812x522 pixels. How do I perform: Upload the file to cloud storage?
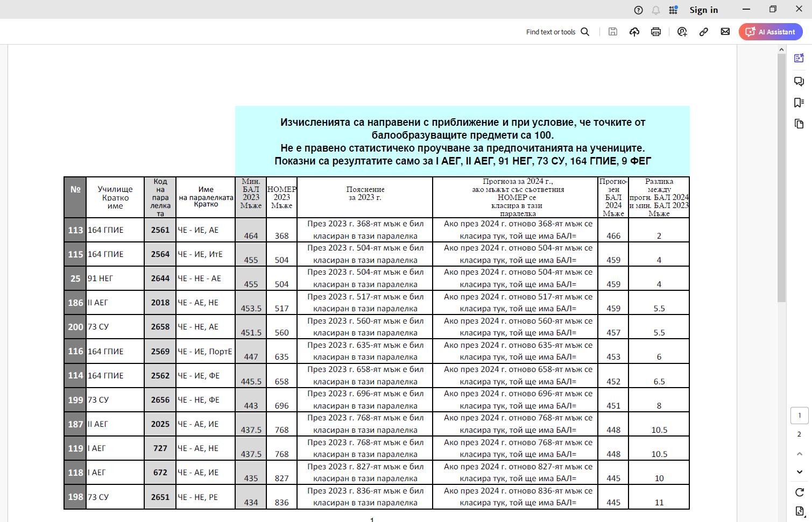(x=634, y=32)
